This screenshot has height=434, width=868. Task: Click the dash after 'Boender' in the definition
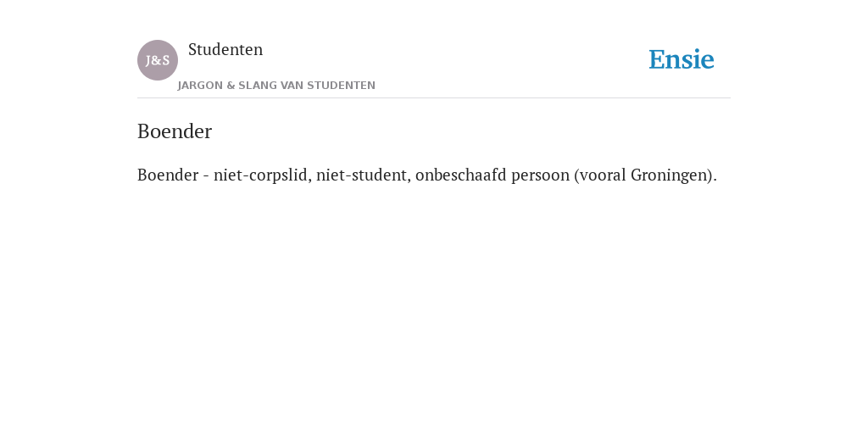click(206, 176)
